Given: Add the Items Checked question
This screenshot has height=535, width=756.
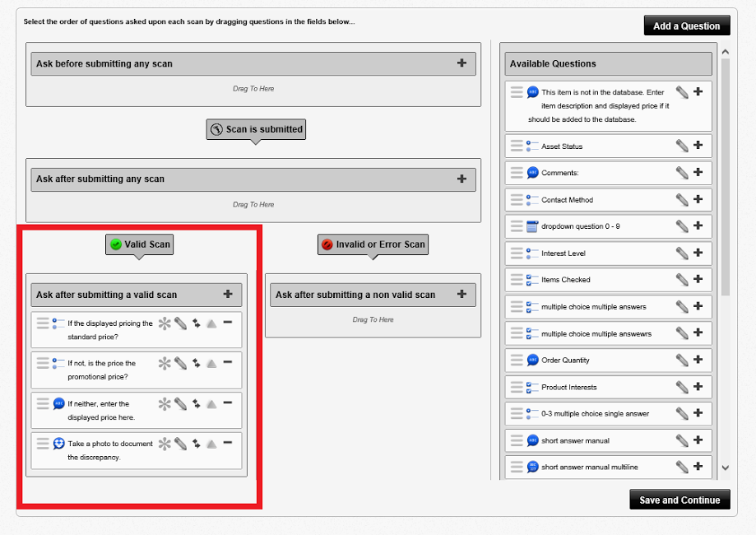Looking at the screenshot, I should coord(698,279).
